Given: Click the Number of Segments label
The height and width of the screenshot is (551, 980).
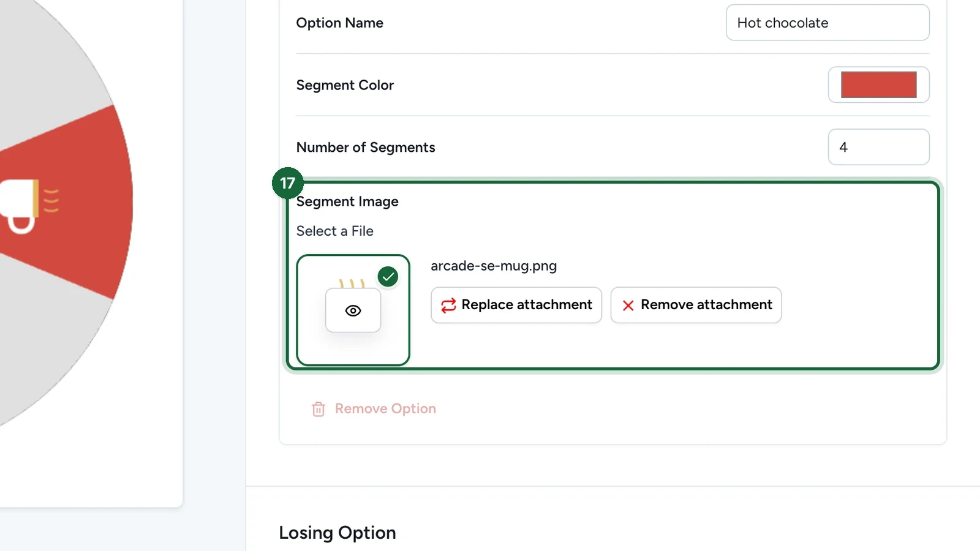Looking at the screenshot, I should click(366, 148).
